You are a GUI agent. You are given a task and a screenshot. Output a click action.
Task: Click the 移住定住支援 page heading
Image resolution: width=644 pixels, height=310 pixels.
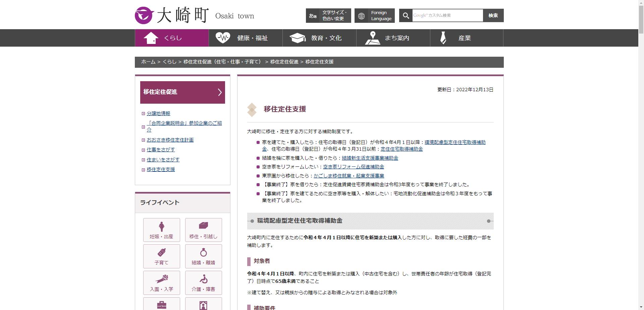click(x=285, y=109)
